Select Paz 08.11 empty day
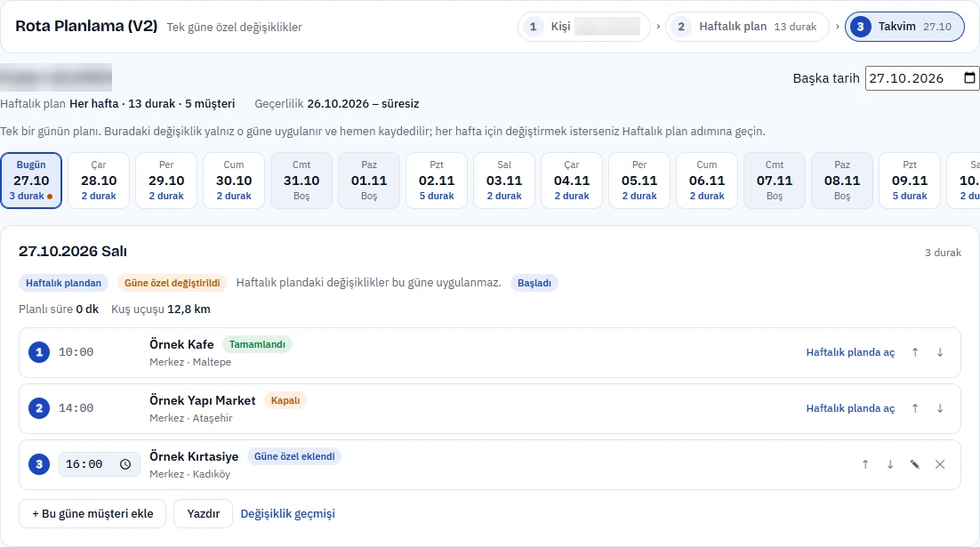This screenshot has width=980, height=547. click(841, 180)
